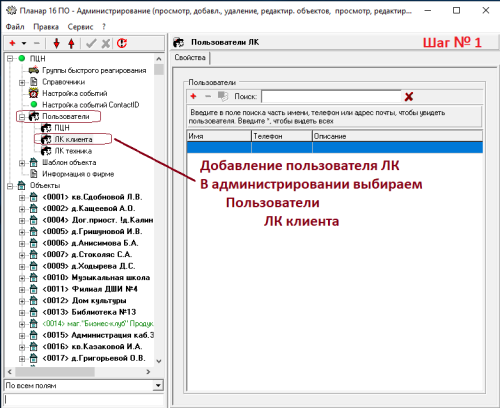500x408 pixels.
Task: Select <0005> д.Гришуновой И.В. object
Action: (92, 232)
